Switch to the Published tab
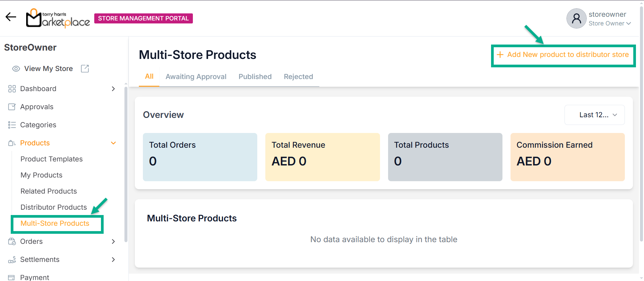This screenshot has width=644, height=281. (255, 77)
